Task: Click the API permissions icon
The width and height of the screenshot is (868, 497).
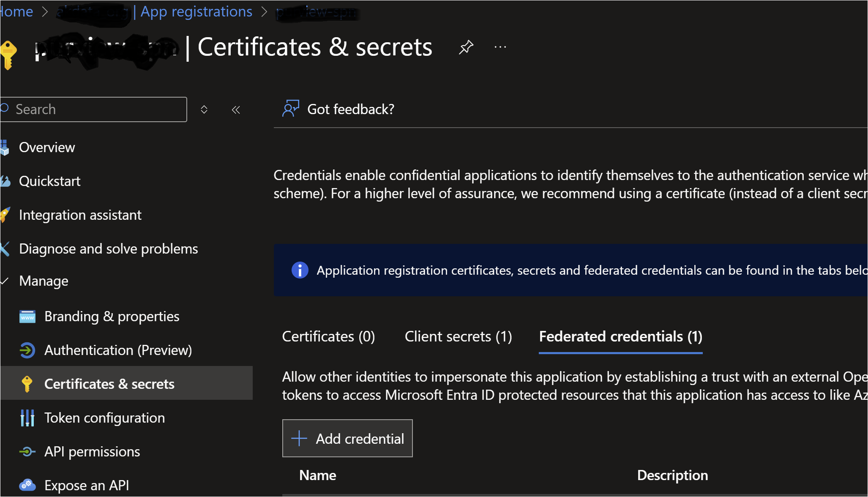Action: pyautogui.click(x=27, y=452)
